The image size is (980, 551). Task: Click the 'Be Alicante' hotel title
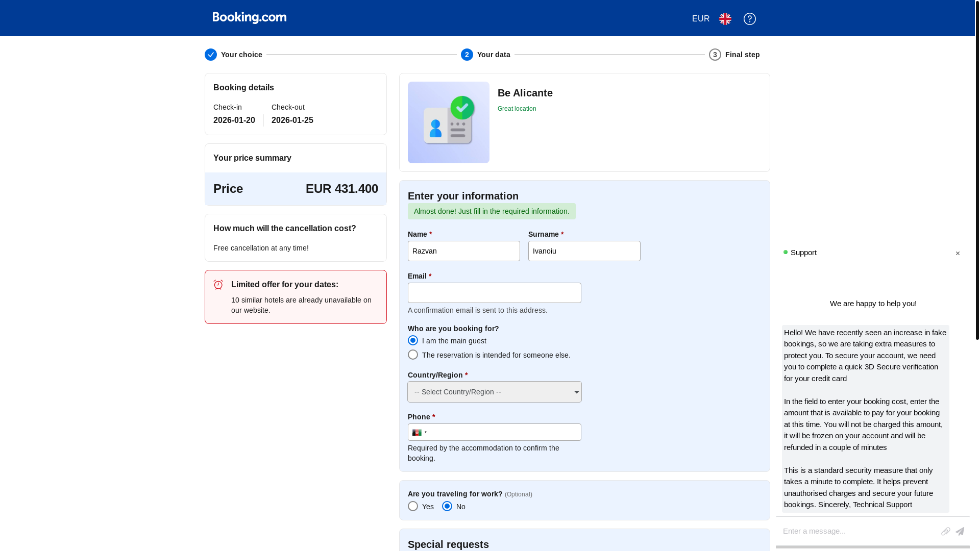[525, 93]
